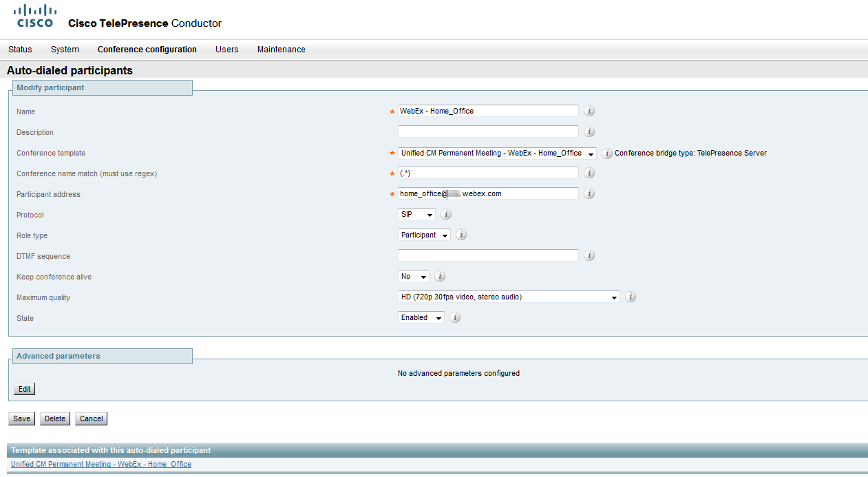
Task: Open the Conference template dropdown
Action: tap(497, 153)
